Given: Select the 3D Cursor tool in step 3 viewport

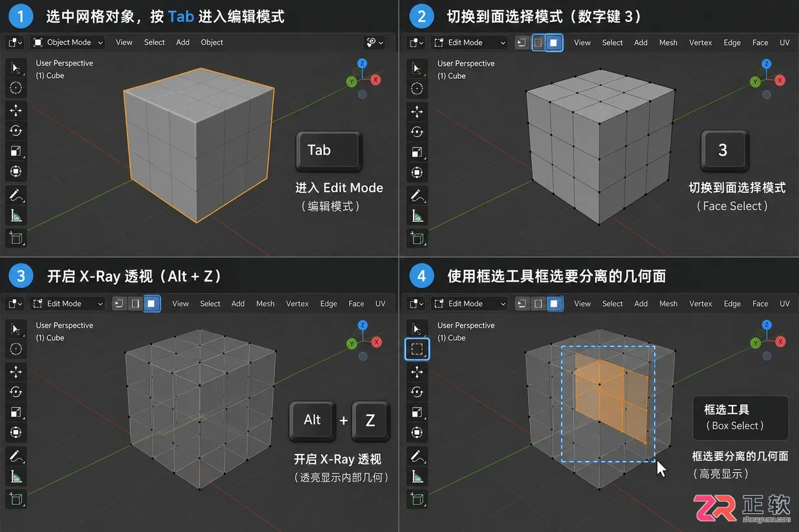Looking at the screenshot, I should pos(16,349).
